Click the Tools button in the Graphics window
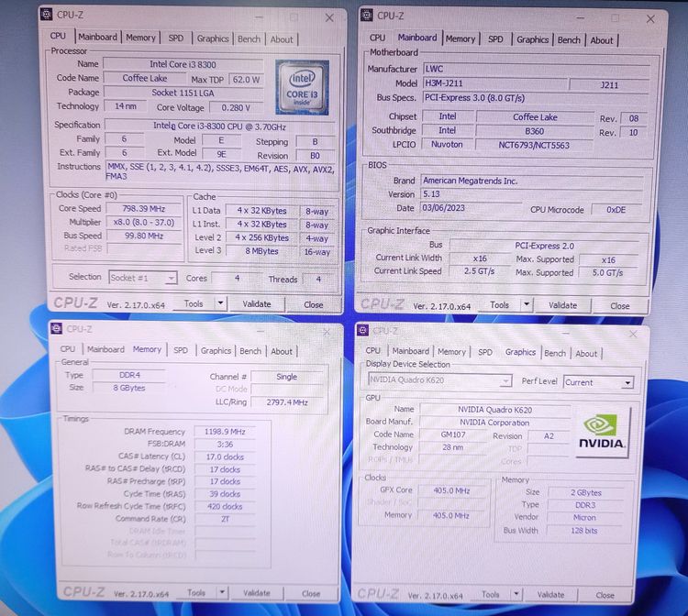Image resolution: width=688 pixels, height=616 pixels. click(491, 595)
